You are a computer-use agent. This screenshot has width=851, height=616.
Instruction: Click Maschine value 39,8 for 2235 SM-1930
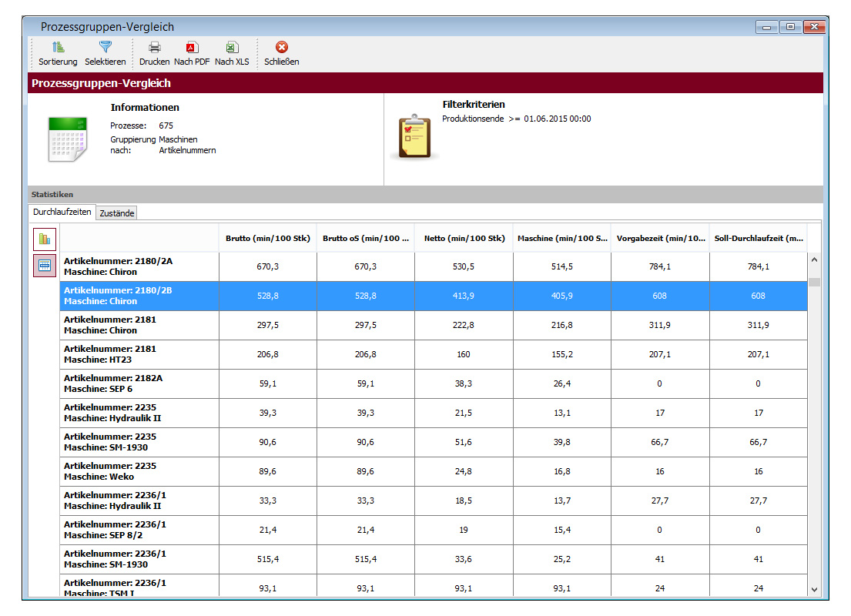tap(561, 442)
